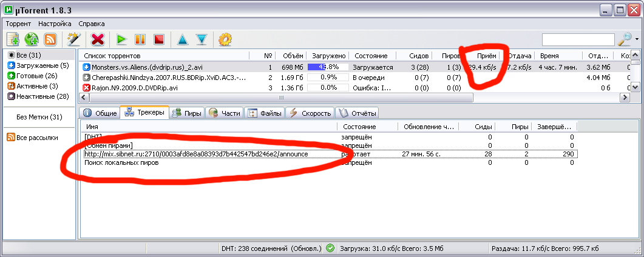The width and height of the screenshot is (644, 257).
Task: Open settings gear icon
Action: click(225, 39)
